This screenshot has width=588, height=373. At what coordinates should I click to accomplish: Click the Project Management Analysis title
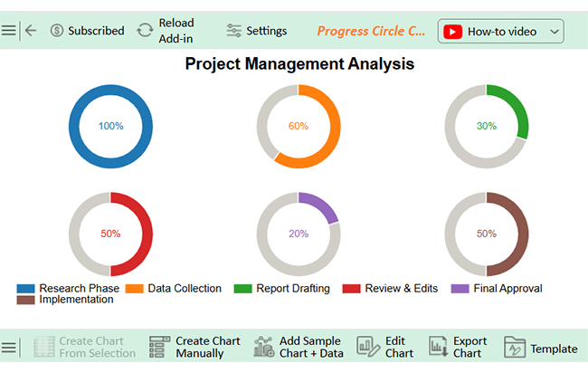299,64
